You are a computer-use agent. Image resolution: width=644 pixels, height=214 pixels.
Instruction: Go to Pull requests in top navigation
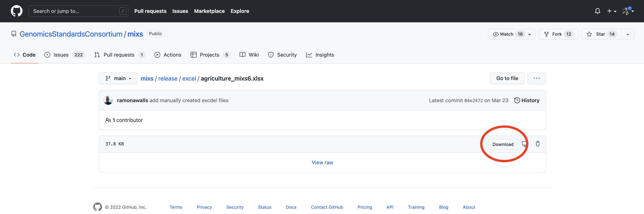(x=150, y=11)
